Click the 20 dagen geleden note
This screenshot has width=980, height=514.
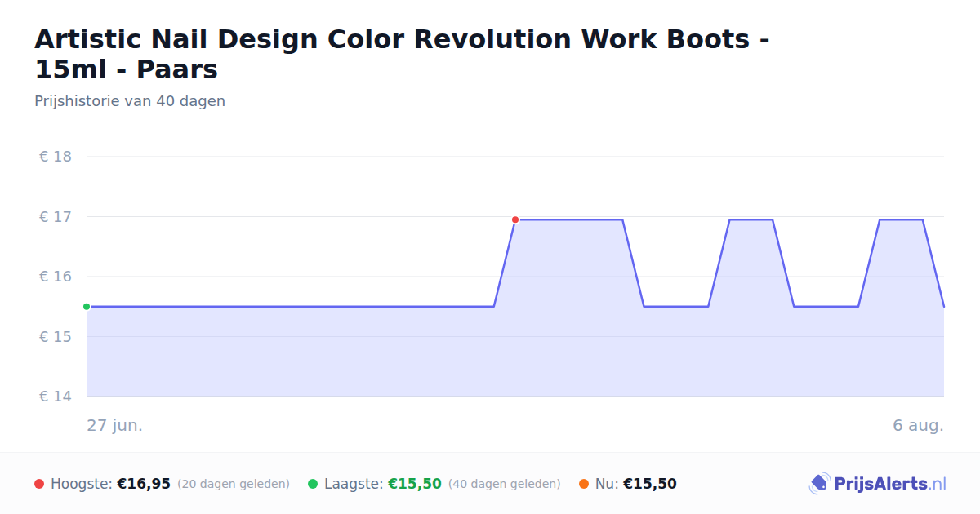point(234,484)
